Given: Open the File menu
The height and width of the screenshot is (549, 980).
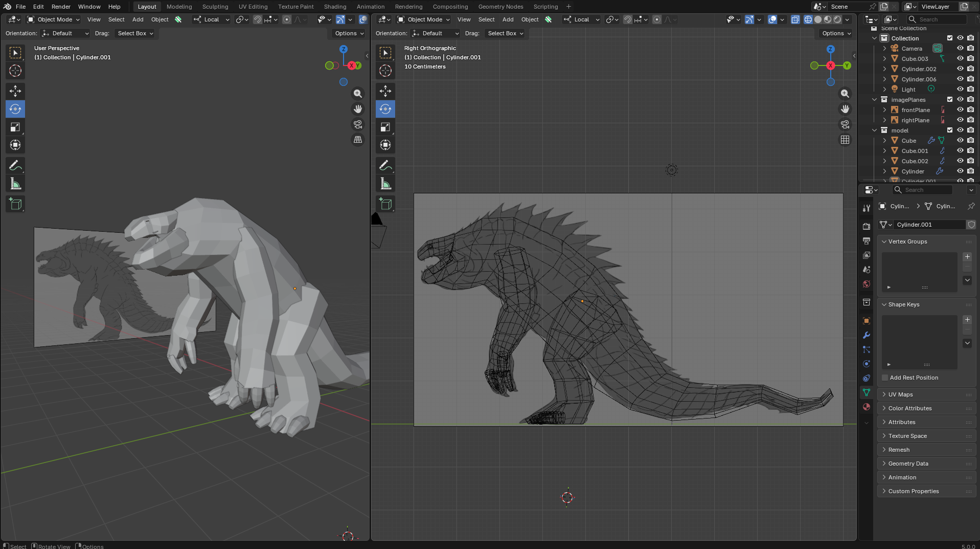Looking at the screenshot, I should click(x=20, y=7).
